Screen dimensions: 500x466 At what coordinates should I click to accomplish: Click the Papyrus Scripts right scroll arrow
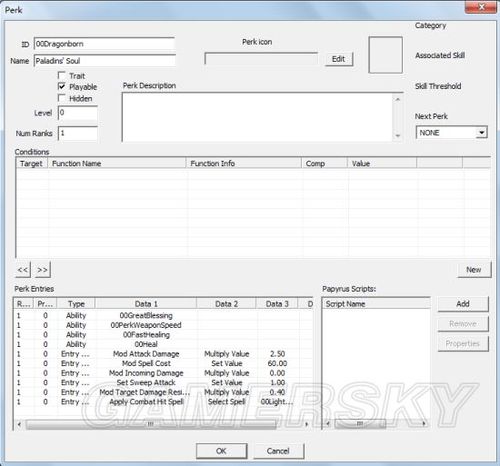424,424
